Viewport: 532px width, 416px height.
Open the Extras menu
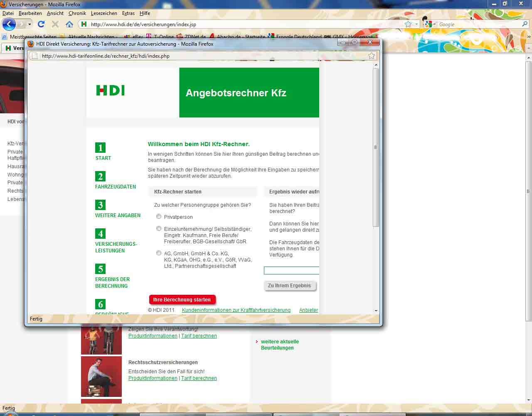[x=128, y=13]
